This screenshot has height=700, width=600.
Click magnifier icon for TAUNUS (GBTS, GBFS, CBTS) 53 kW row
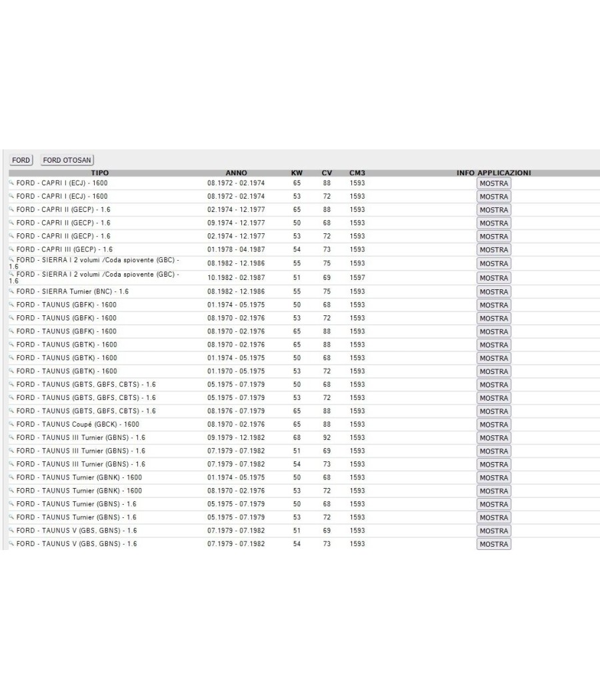[11, 397]
